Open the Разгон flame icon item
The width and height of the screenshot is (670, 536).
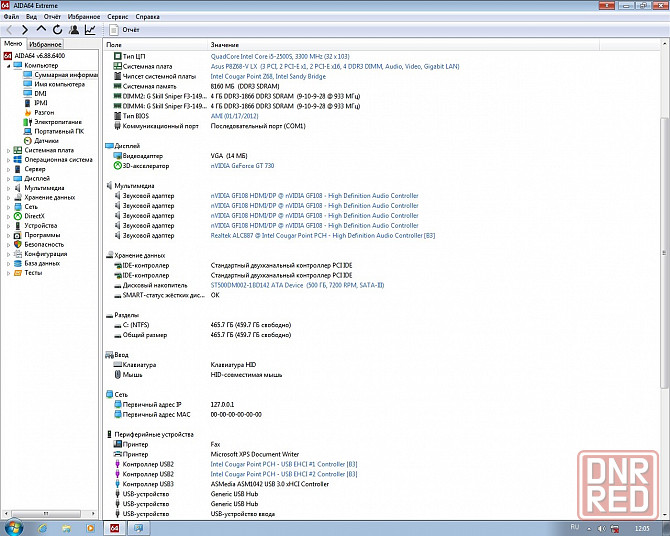point(28,112)
